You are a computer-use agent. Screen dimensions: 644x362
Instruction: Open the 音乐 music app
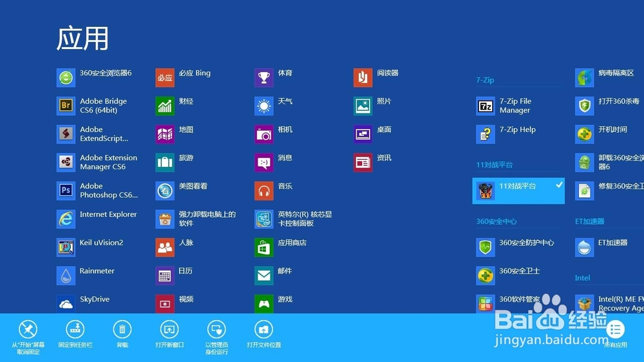[x=263, y=191]
